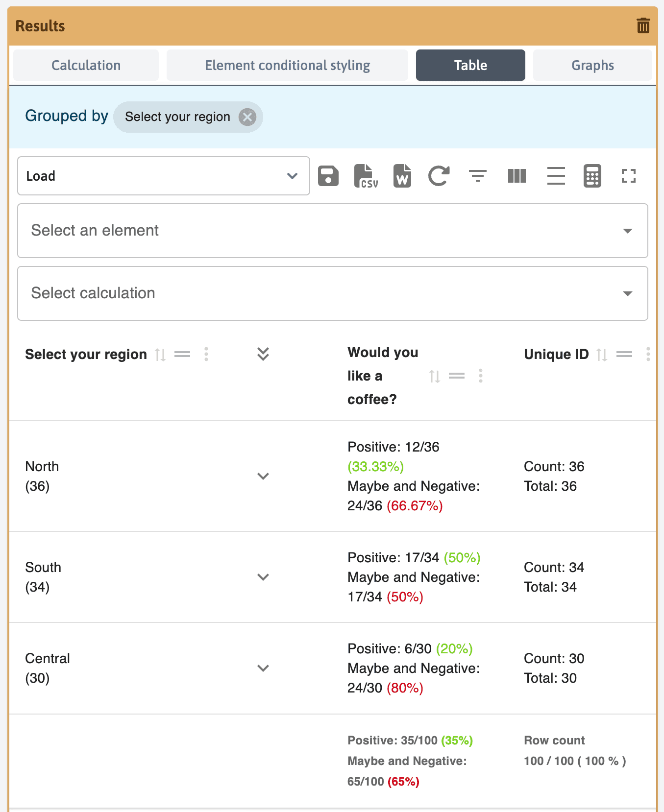Click the refresh table icon

point(439,176)
